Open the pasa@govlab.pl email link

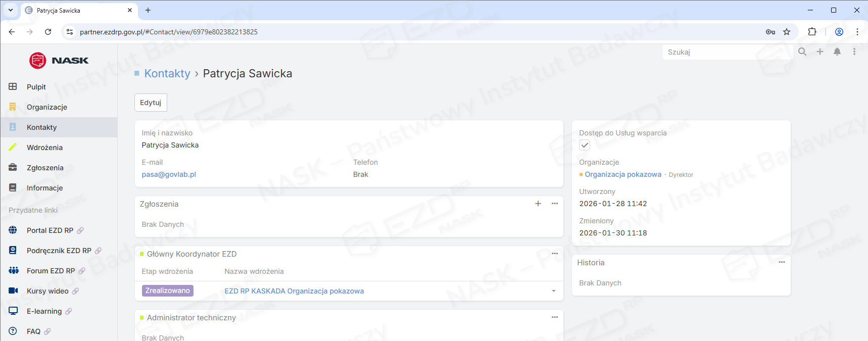(x=169, y=174)
